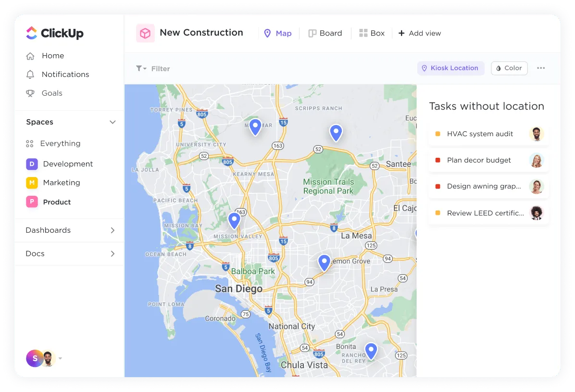The image size is (575, 392).
Task: Click the Kiosk Location button
Action: pyautogui.click(x=450, y=68)
